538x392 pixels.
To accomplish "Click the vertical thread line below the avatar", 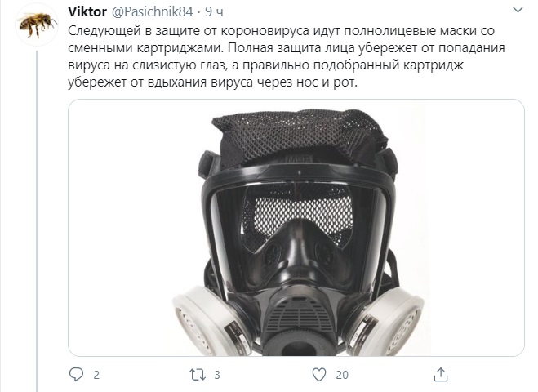I will (x=37, y=220).
